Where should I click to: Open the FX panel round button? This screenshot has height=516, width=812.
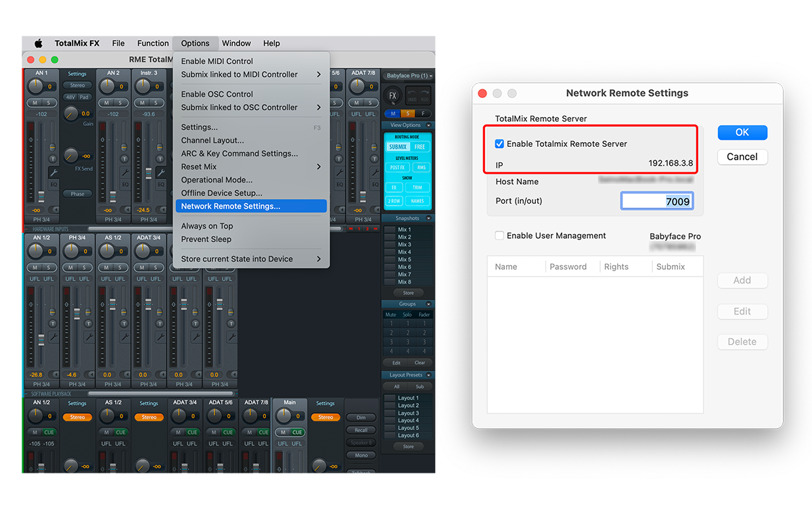pyautogui.click(x=392, y=95)
